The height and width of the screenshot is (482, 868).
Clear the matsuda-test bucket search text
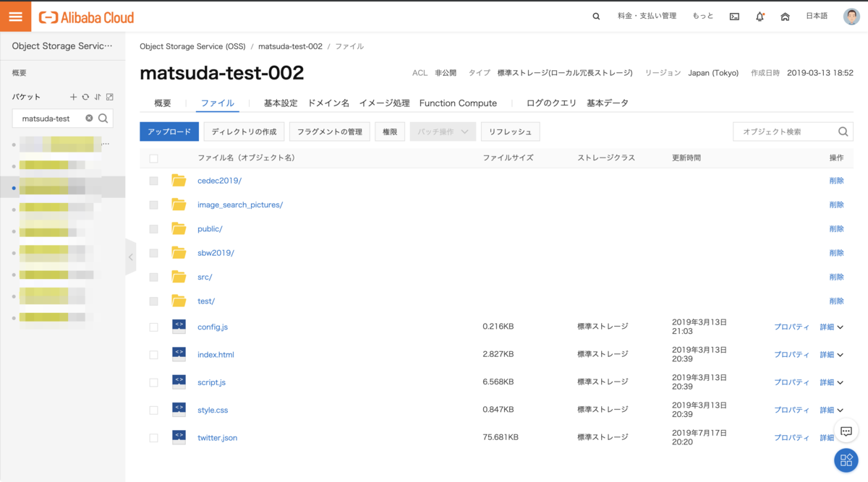[x=89, y=119]
